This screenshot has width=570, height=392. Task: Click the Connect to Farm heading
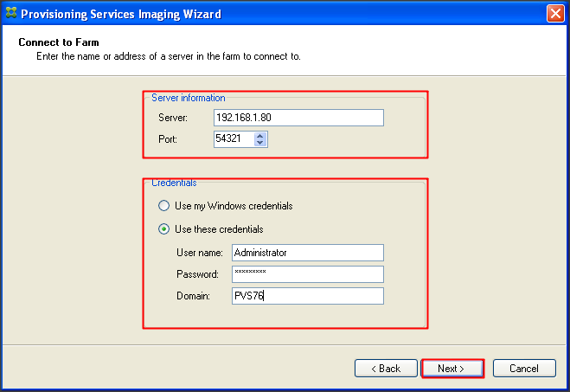tap(59, 42)
